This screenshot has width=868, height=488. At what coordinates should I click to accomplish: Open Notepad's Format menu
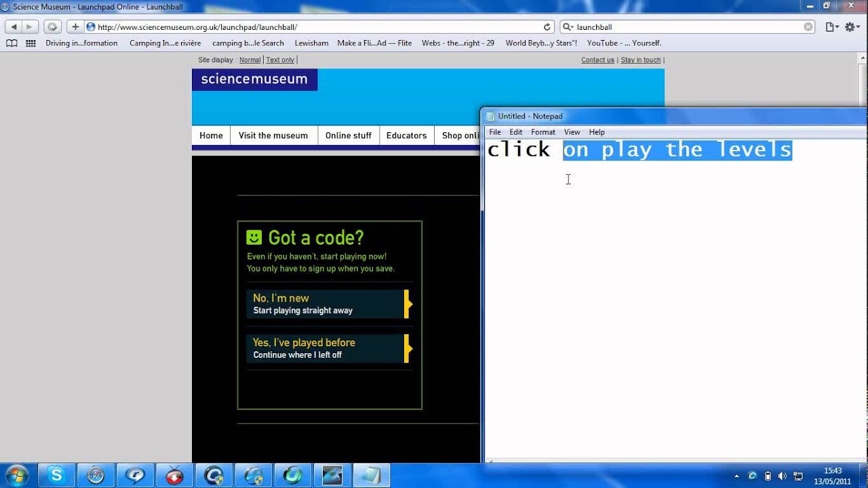543,132
